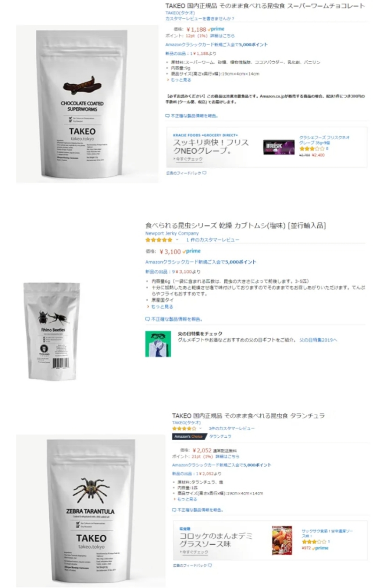Expand the tarantula star rating dropdown
The image size is (389, 588).
tap(201, 429)
